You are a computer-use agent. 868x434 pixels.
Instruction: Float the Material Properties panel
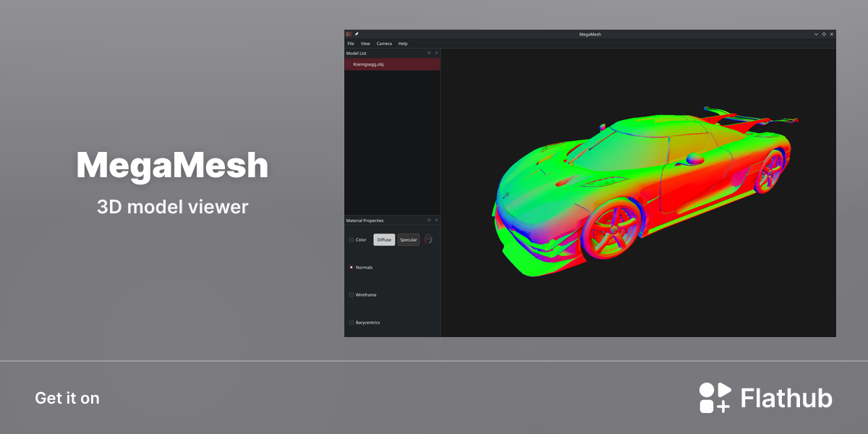429,220
